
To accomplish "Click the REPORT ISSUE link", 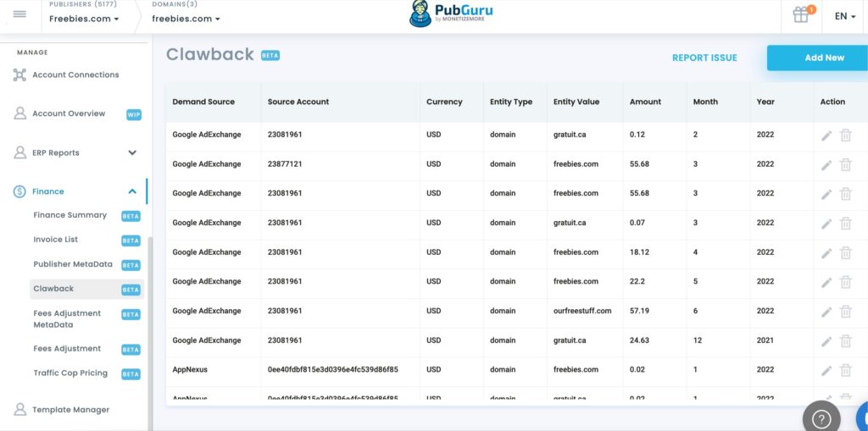I will [x=704, y=58].
